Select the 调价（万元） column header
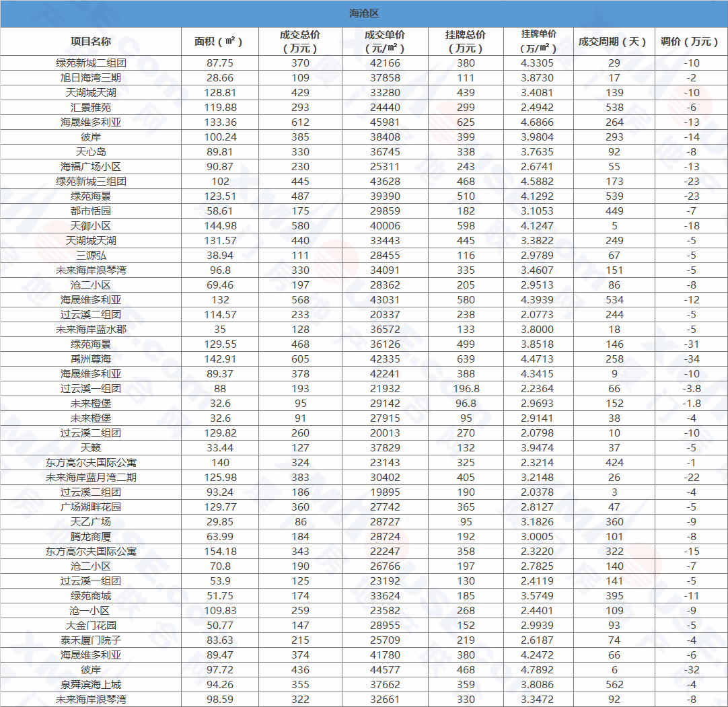The width and height of the screenshot is (728, 707). click(691, 41)
